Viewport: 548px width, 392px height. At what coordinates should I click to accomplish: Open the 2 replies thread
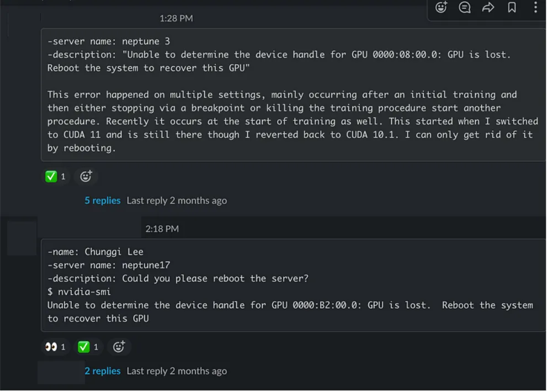click(103, 370)
